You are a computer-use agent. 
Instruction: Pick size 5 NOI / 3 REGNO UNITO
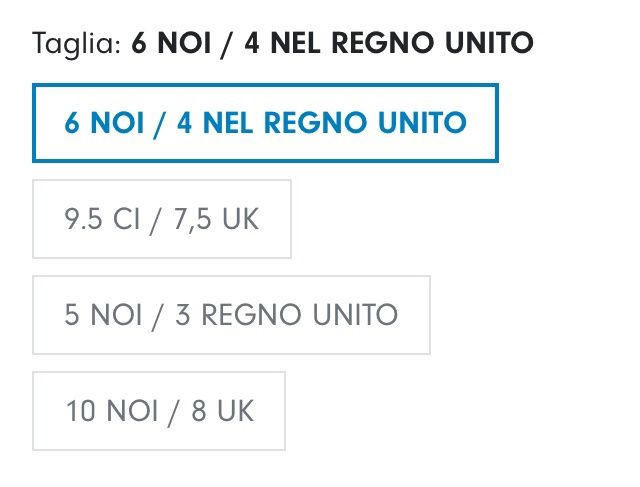click(231, 315)
